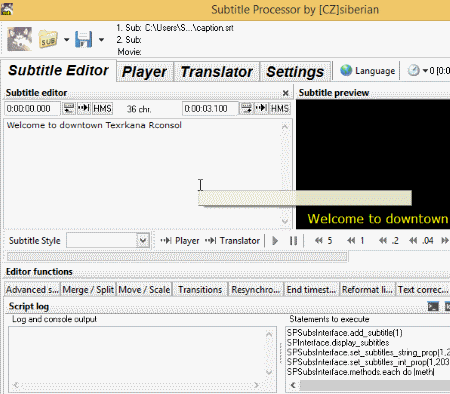Expand the open subtitle dropdown arrow

66,40
